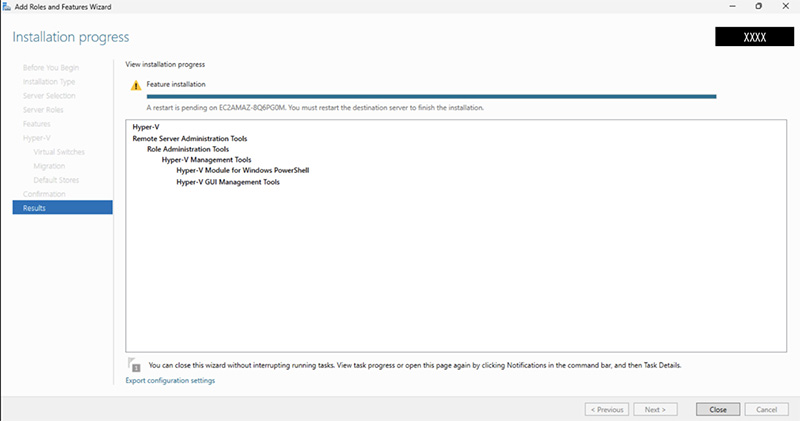The image size is (800, 421).
Task: Click the yellow warning icon beside Feature installation
Action: pos(136,86)
